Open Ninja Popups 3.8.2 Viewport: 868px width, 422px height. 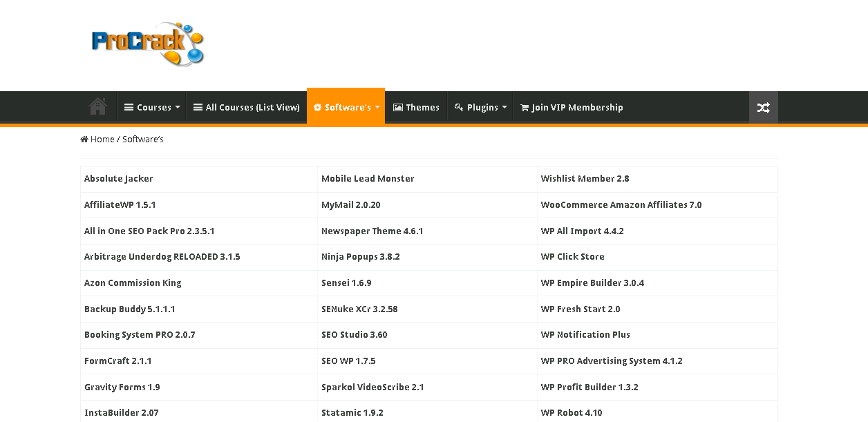[x=361, y=257]
